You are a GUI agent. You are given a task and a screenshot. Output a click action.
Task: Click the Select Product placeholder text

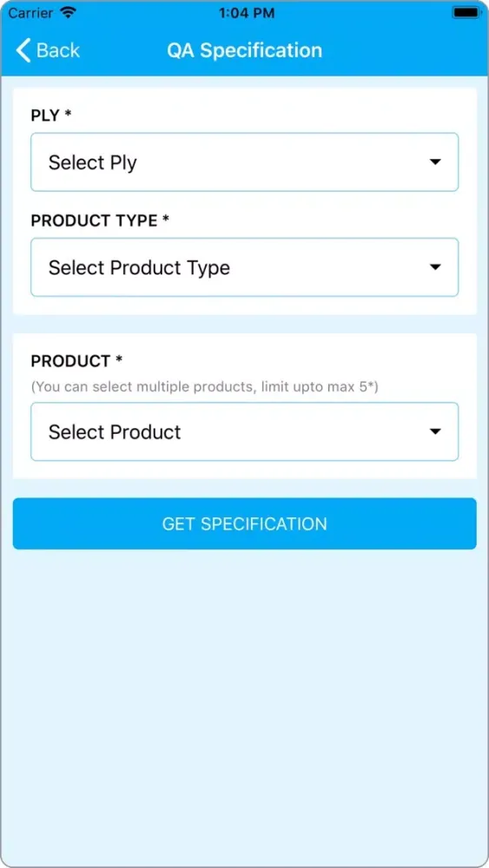(115, 431)
